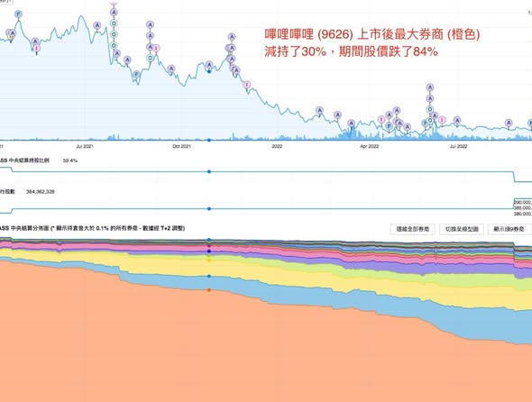Viewport: 532px width, 402px height.
Task: Click the orange dot on the orange area's top edge
Action: click(x=209, y=290)
